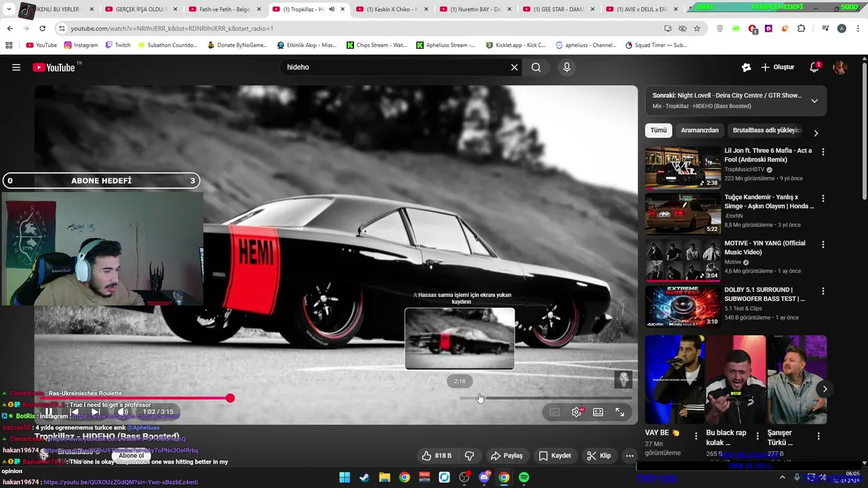Open the YouTube hamburger guide menu
The width and height of the screenshot is (868, 488).
click(x=16, y=67)
